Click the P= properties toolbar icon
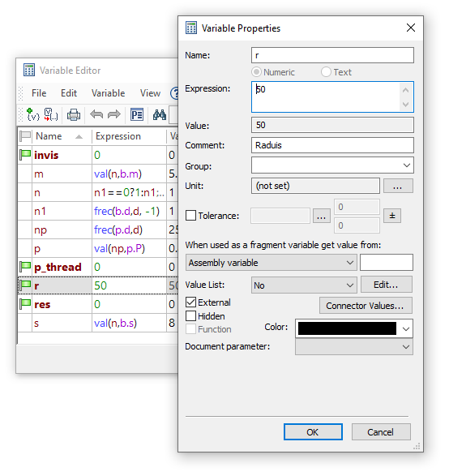 pos(137,115)
